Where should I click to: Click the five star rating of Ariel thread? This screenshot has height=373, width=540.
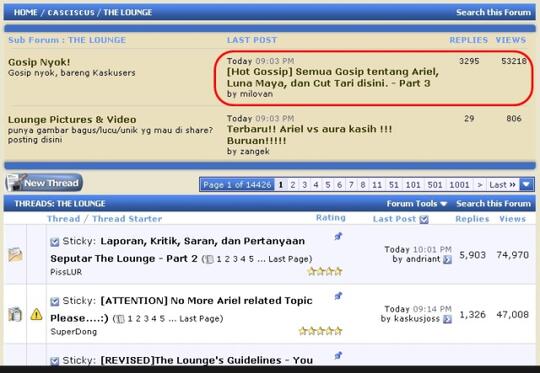point(320,331)
